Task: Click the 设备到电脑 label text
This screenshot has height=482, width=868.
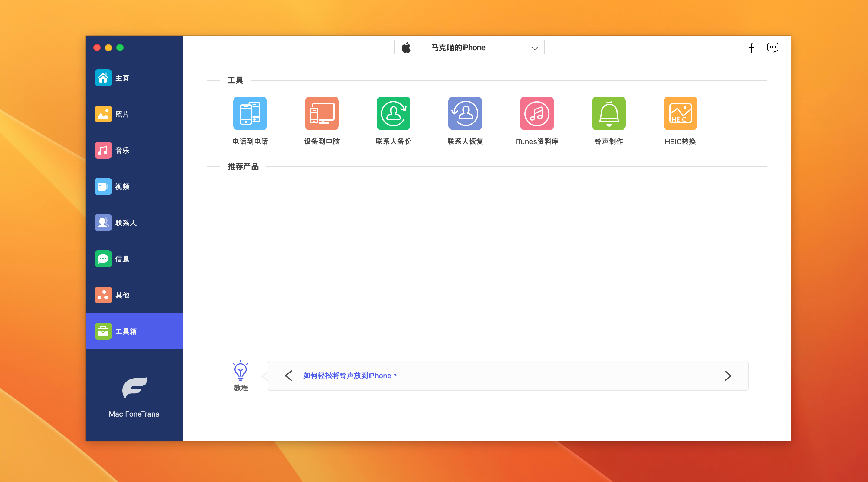Action: (x=322, y=141)
